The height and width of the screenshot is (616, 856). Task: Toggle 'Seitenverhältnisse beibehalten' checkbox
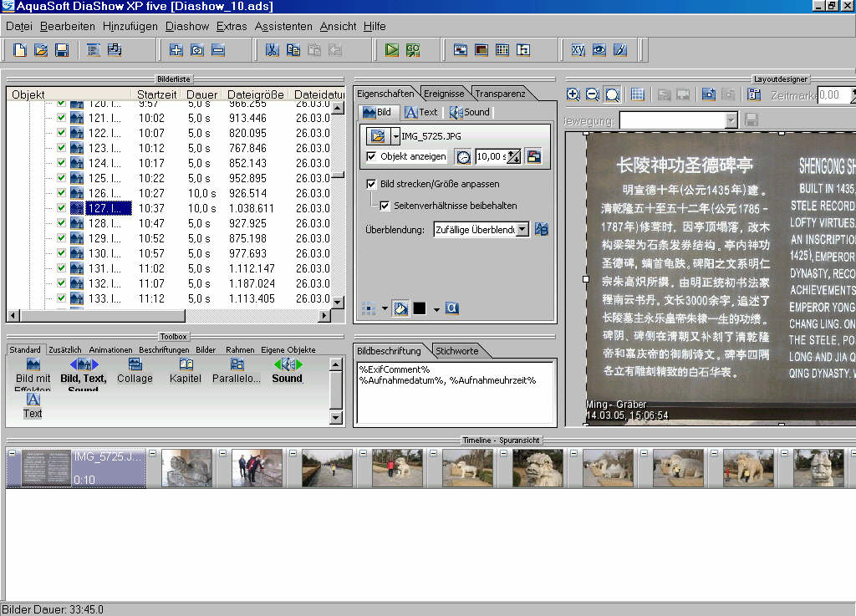tap(385, 205)
